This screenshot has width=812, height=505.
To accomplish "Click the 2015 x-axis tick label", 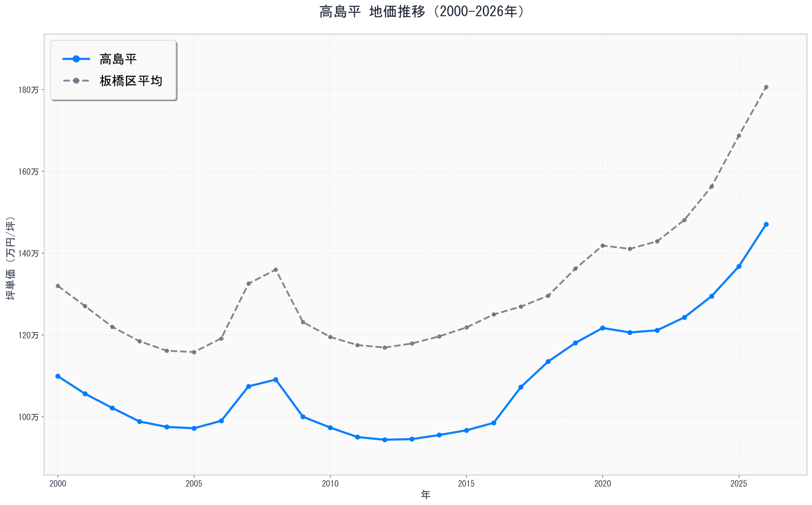I will point(467,484).
